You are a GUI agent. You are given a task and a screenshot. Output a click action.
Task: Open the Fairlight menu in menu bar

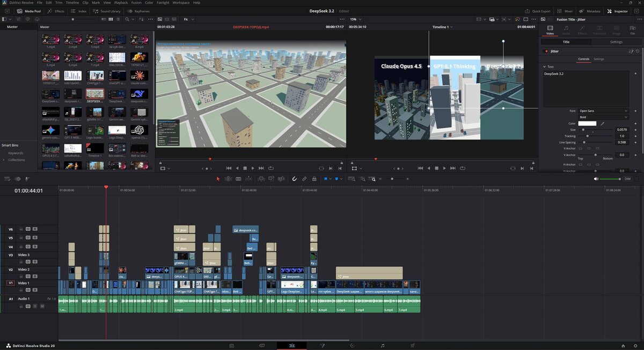(x=163, y=3)
